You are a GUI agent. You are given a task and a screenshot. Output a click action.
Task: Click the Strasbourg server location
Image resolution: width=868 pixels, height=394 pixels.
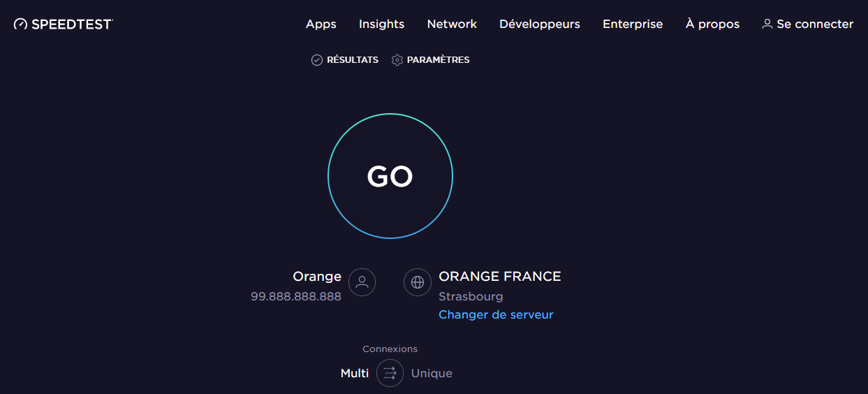click(471, 296)
